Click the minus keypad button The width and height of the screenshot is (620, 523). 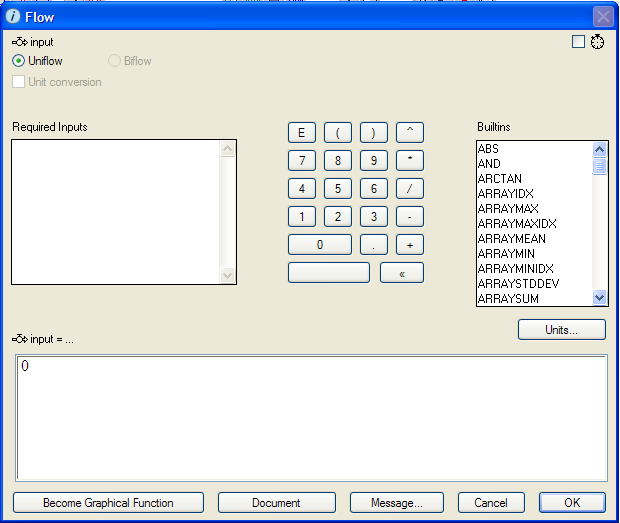tap(410, 217)
